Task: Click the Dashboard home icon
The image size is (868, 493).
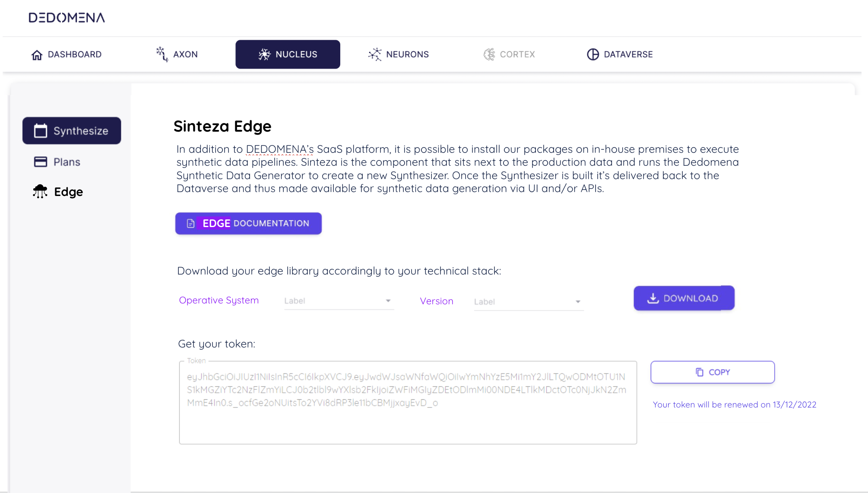Action: pyautogui.click(x=37, y=55)
